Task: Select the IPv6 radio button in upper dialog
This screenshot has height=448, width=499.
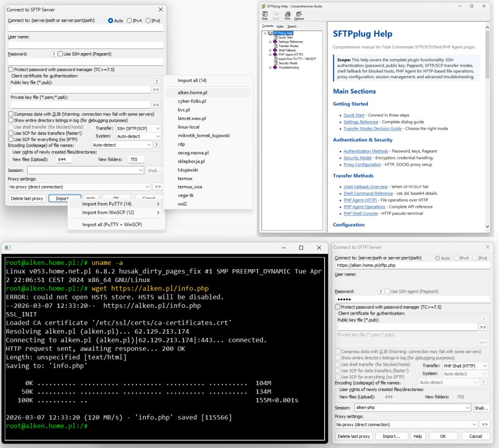Action: (148, 20)
